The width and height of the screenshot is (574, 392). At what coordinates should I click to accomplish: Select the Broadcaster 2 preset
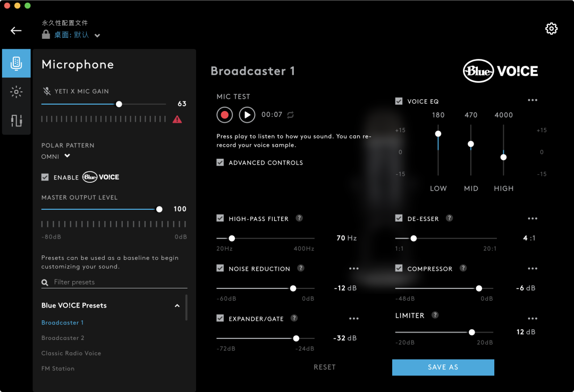coord(63,338)
